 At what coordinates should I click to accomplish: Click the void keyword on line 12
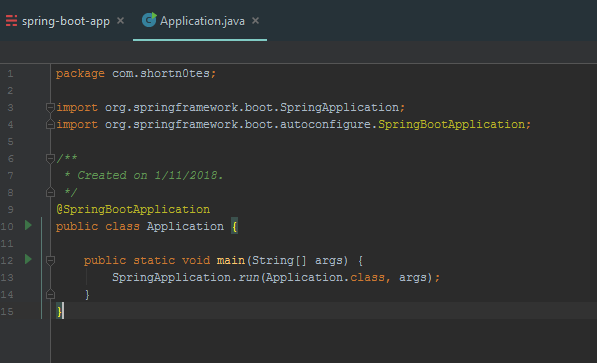[196, 260]
